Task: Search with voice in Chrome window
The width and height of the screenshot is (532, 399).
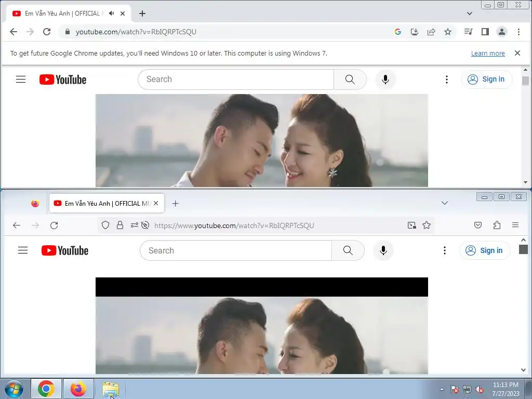Action: [385, 79]
